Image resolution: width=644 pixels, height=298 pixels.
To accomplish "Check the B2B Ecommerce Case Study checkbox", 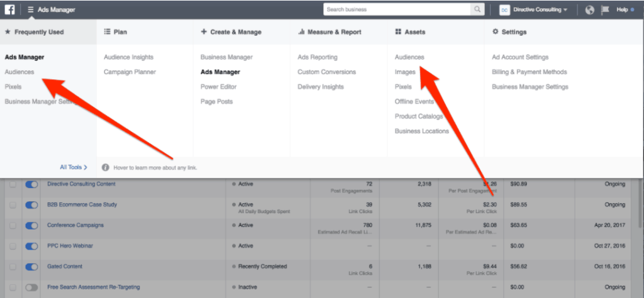I will pos(13,205).
